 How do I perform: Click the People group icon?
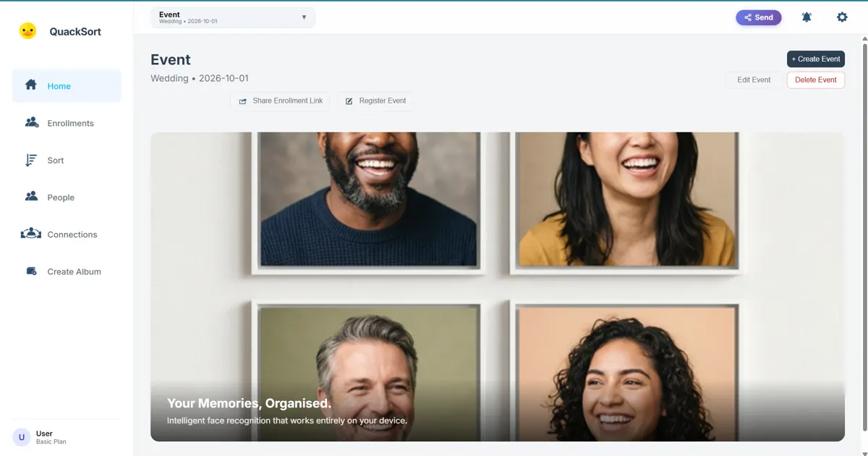[31, 196]
